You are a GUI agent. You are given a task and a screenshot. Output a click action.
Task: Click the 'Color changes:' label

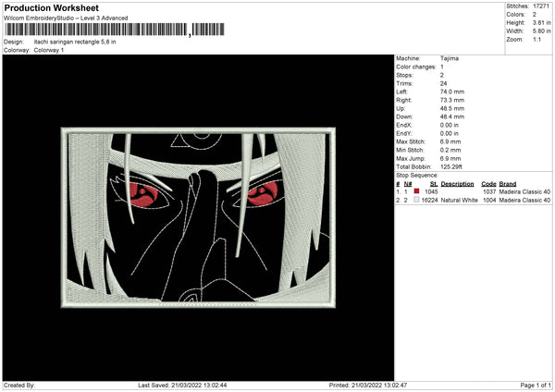pyautogui.click(x=416, y=67)
